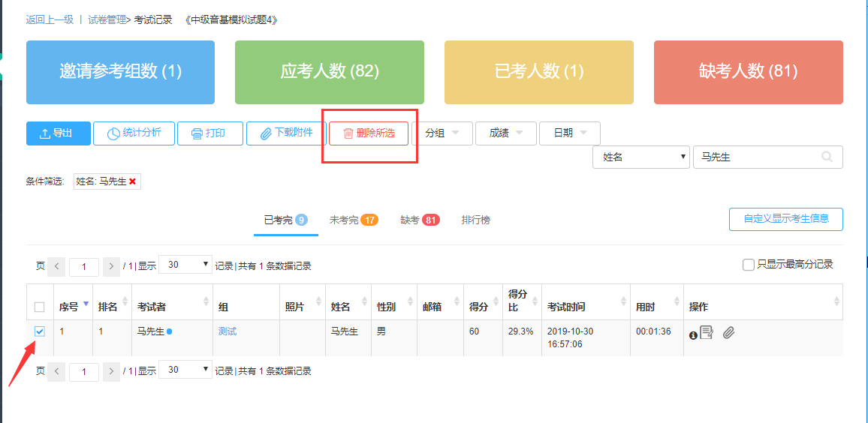The image size is (868, 423).
Task: Open the 成绩 filter dropdown
Action: 505,133
